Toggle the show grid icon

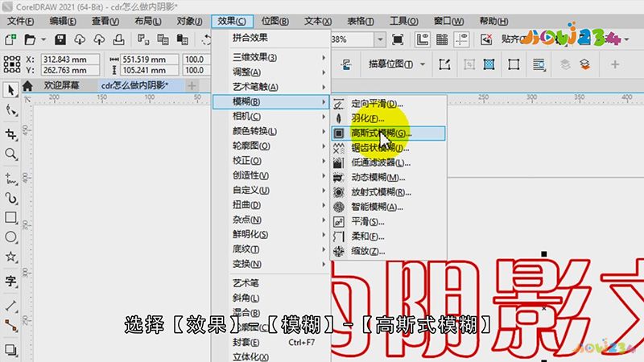pos(442,39)
